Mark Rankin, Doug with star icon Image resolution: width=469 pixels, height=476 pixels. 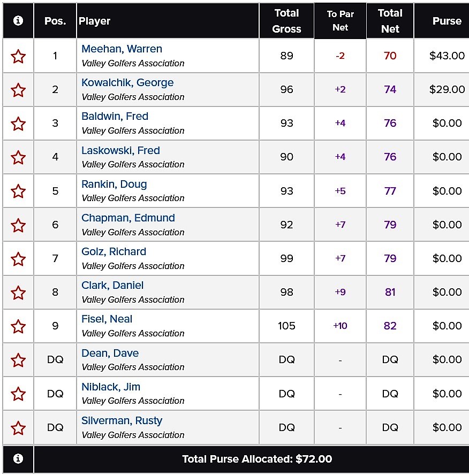(x=18, y=191)
